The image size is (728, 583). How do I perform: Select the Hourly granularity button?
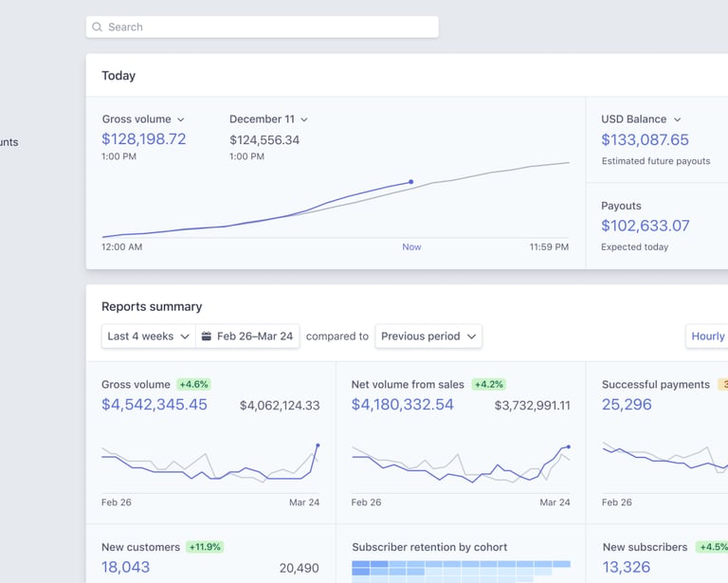click(x=707, y=337)
